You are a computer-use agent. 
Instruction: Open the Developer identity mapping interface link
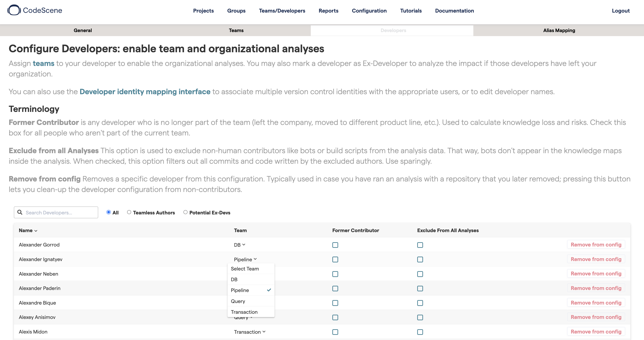tap(145, 92)
